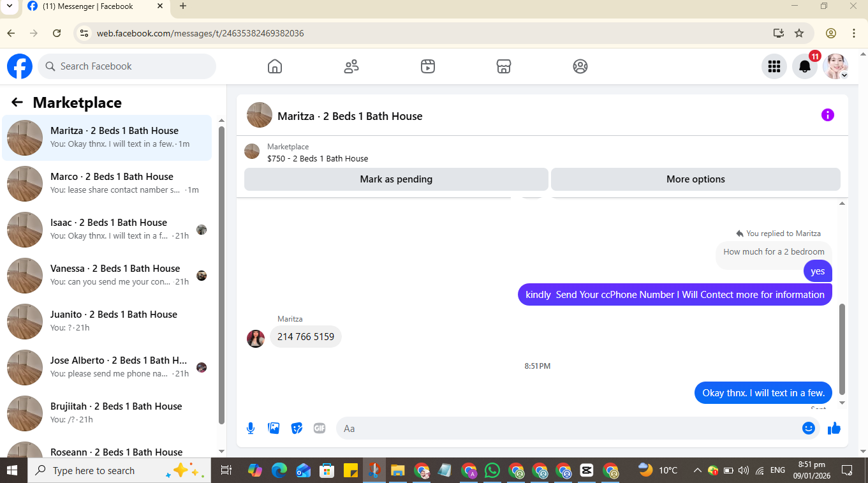
Task: Open a new tab with plus button
Action: 183,6
